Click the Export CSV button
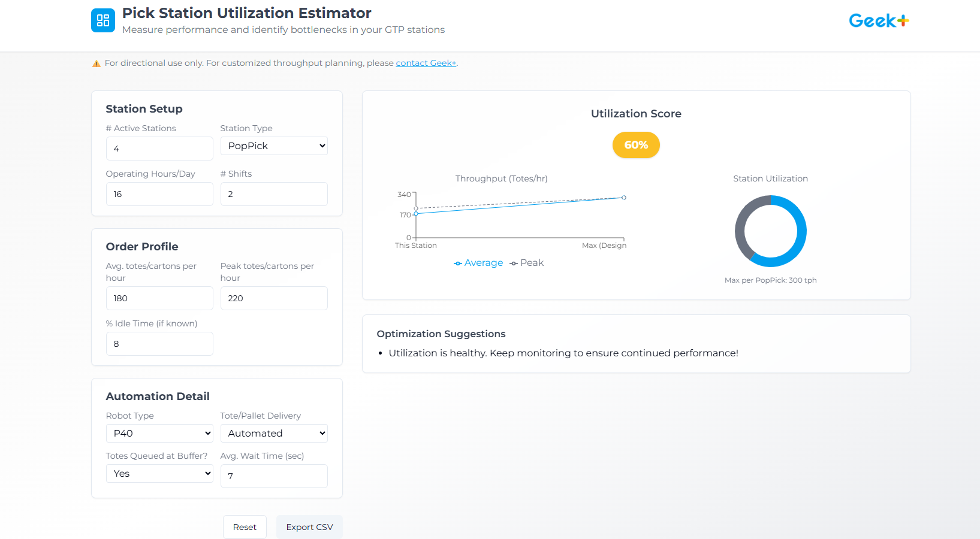The height and width of the screenshot is (539, 980). click(x=309, y=527)
